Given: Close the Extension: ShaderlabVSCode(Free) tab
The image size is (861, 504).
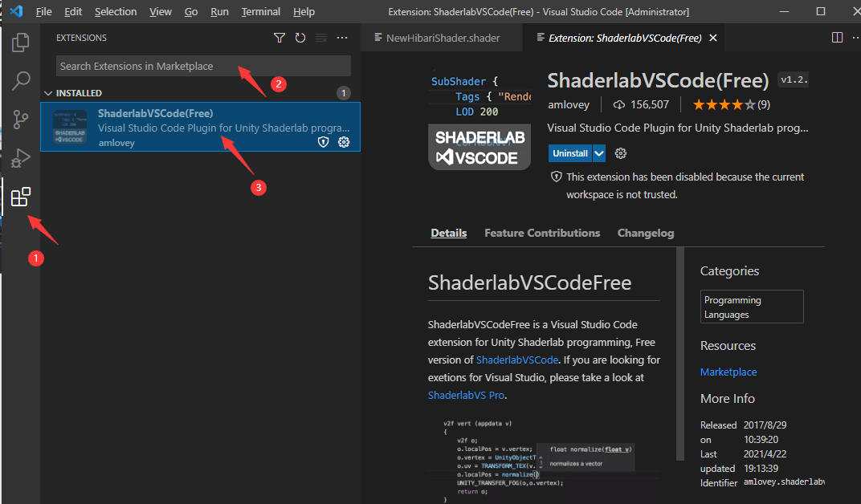Looking at the screenshot, I should pos(712,38).
